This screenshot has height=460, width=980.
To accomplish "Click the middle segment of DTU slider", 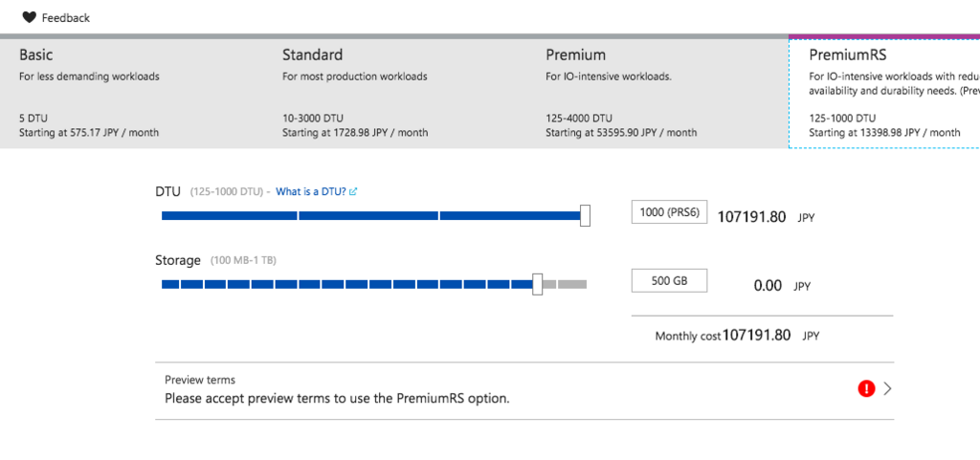I will point(368,216).
